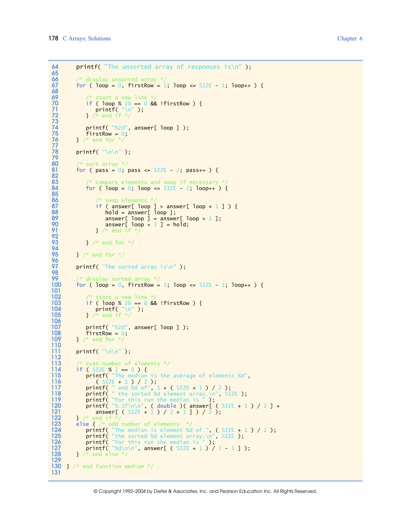Click line number 95
Screen dimensions: 411x532
55,254
